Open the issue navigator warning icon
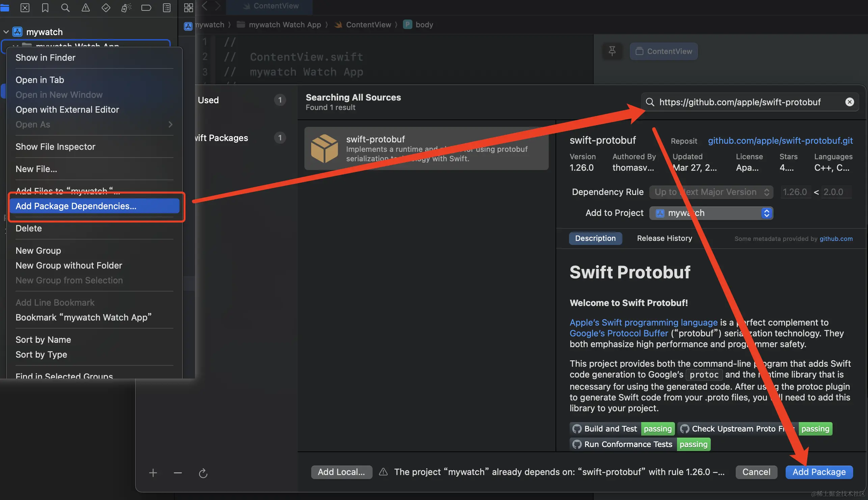Image resolution: width=868 pixels, height=500 pixels. [85, 7]
